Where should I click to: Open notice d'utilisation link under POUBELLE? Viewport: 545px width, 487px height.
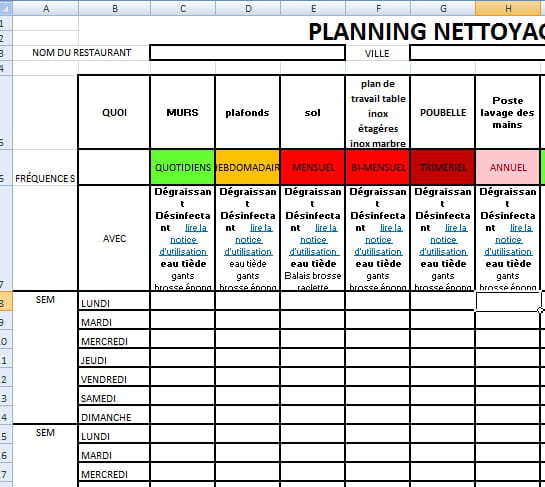click(443, 240)
